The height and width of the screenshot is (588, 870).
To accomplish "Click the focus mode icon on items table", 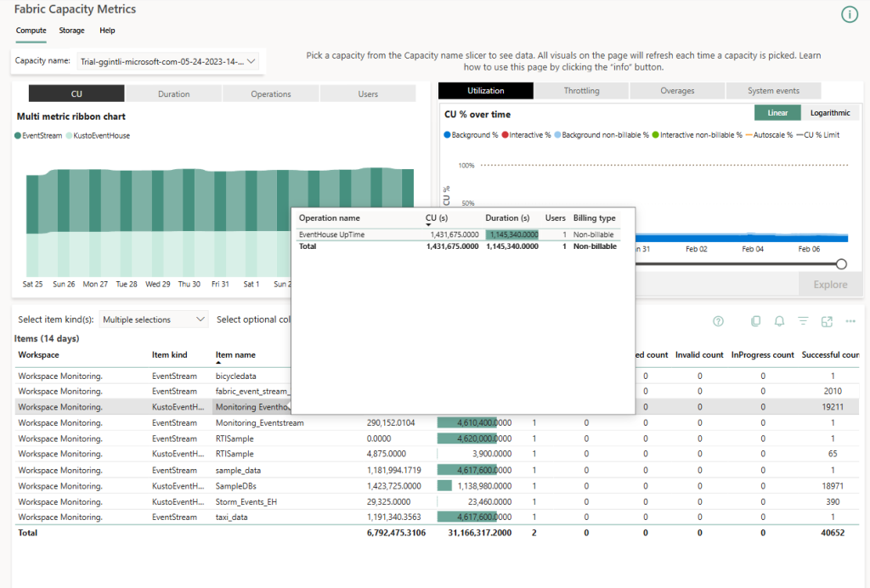I will (x=827, y=321).
